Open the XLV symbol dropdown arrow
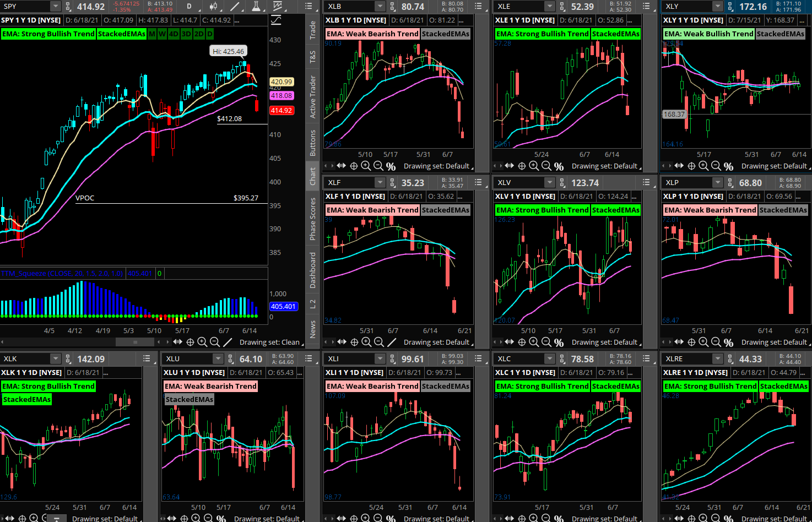Image resolution: width=812 pixels, height=522 pixels. [x=549, y=183]
